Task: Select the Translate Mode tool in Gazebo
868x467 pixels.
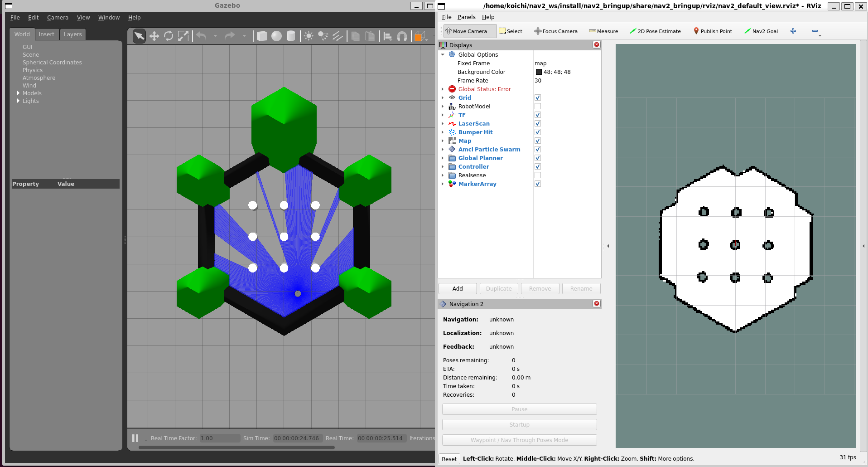Action: (x=154, y=36)
